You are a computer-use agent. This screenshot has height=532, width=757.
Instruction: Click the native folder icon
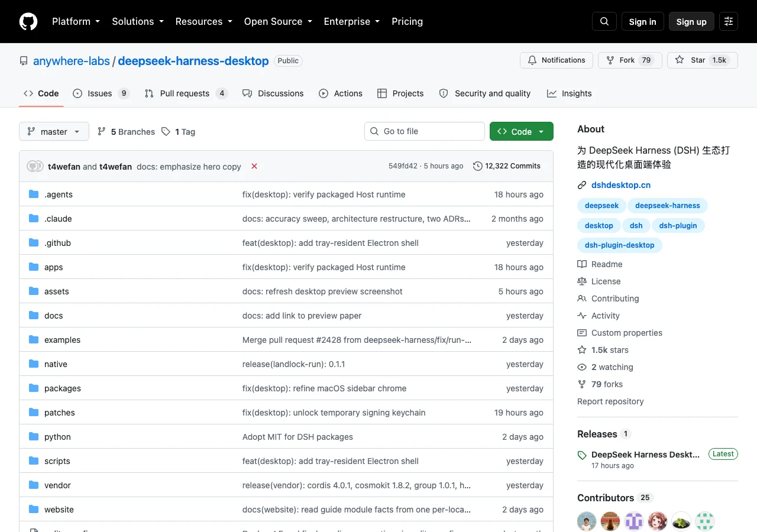pos(34,364)
